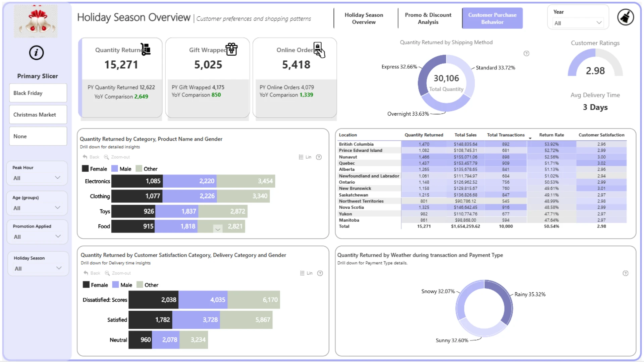Viewport: 644px width, 362px height.
Task: Click Male legend swatch in Category chart
Action: point(115,169)
